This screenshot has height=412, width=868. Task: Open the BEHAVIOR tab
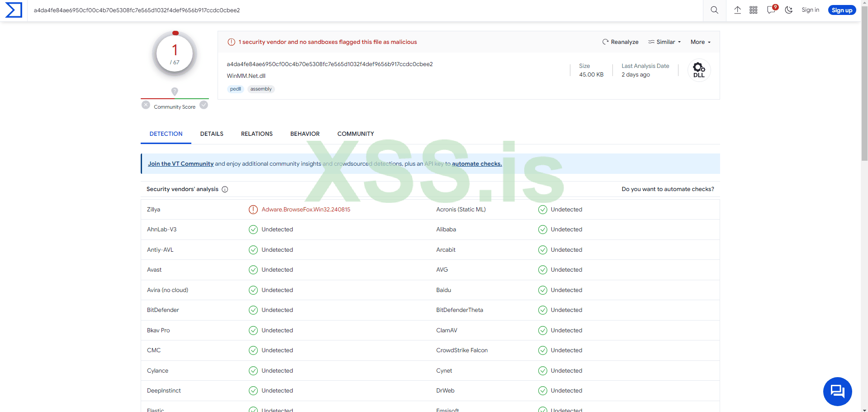pyautogui.click(x=305, y=134)
